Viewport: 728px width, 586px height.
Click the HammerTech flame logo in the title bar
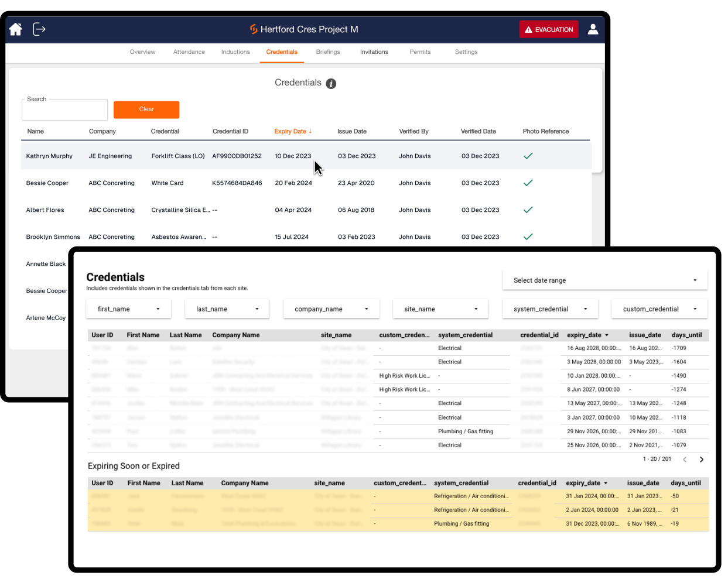[x=253, y=29]
